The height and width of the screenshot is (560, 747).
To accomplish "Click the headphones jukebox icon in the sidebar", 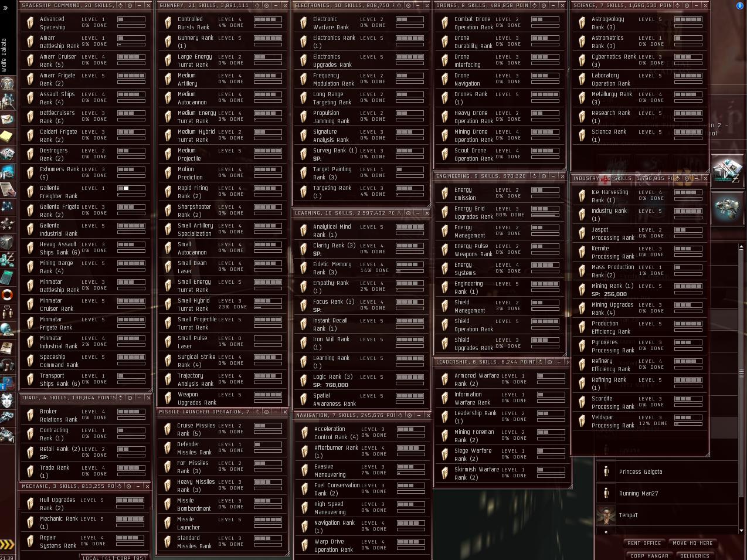I will [x=7, y=365].
